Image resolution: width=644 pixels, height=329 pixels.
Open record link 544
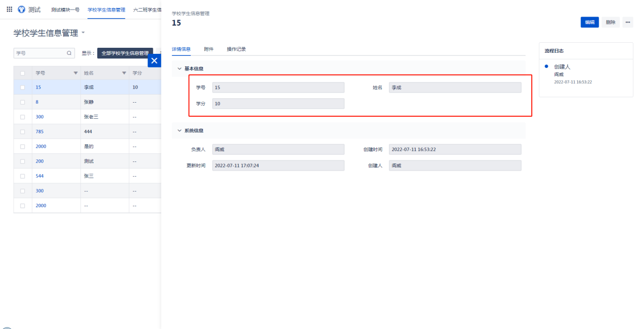(x=40, y=176)
